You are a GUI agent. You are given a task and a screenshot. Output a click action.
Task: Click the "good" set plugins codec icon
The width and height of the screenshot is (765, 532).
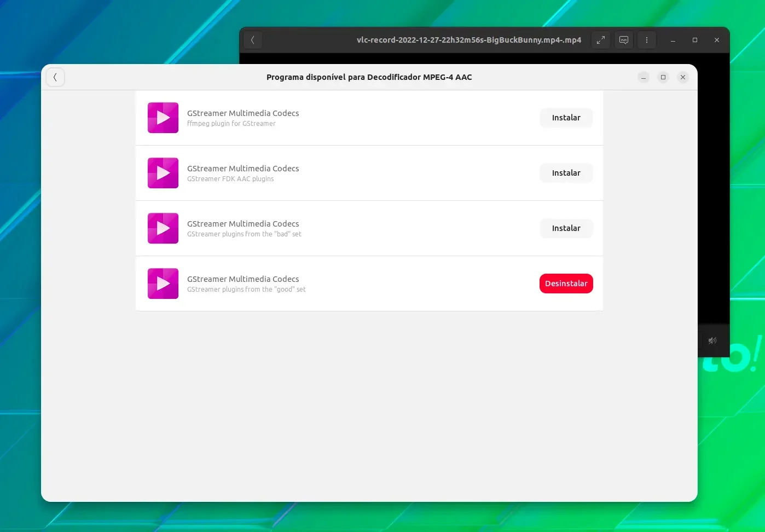pos(163,284)
